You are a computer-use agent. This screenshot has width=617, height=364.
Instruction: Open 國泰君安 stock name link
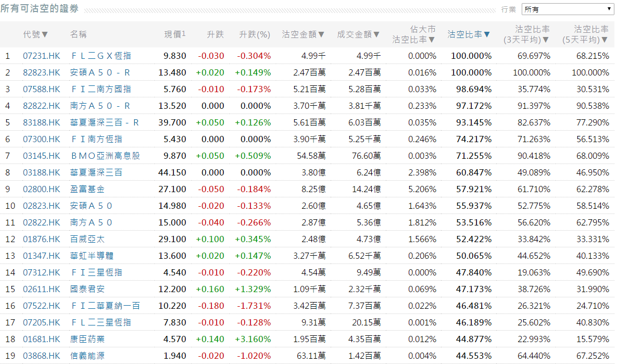pyautogui.click(x=87, y=289)
